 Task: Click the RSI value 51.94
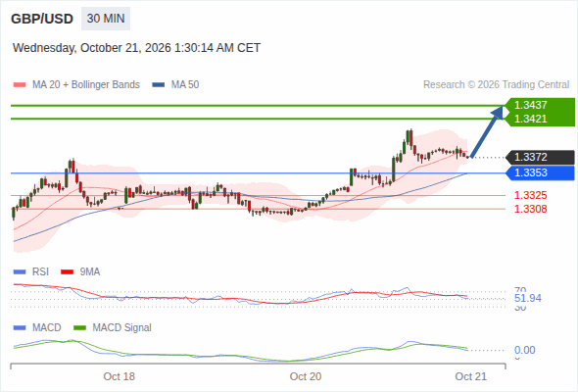pos(528,298)
